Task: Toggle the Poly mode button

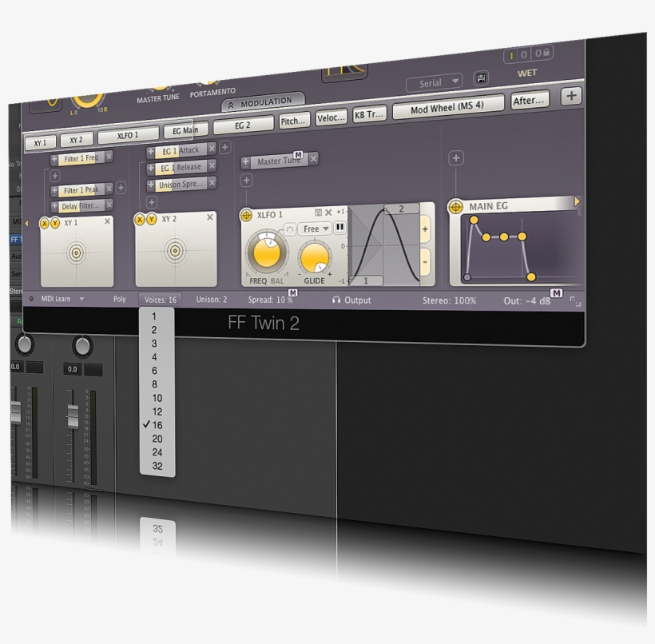Action: click(x=120, y=299)
